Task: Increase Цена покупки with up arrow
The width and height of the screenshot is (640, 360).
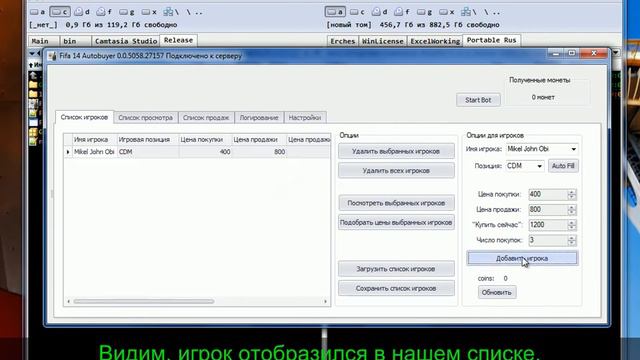Action: click(x=571, y=192)
